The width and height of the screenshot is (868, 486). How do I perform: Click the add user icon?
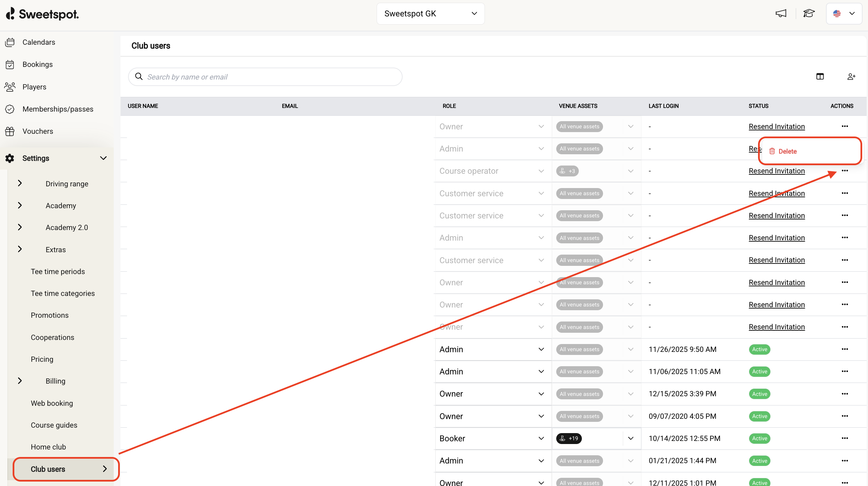tap(851, 76)
